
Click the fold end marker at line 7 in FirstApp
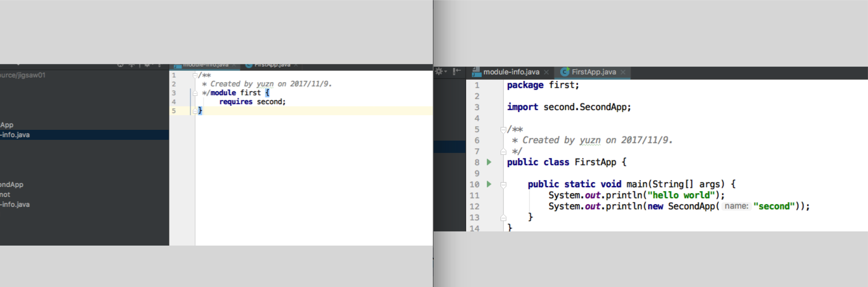pyautogui.click(x=503, y=151)
